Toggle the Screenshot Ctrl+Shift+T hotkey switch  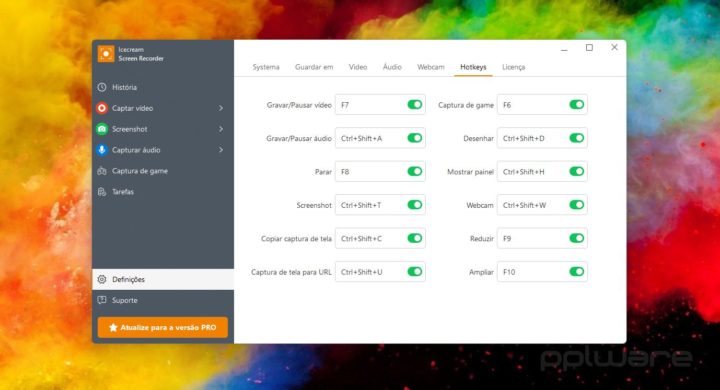[x=415, y=205]
